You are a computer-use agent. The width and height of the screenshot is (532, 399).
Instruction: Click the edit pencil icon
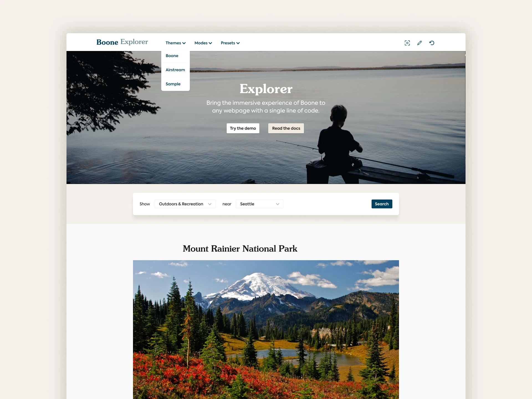419,43
